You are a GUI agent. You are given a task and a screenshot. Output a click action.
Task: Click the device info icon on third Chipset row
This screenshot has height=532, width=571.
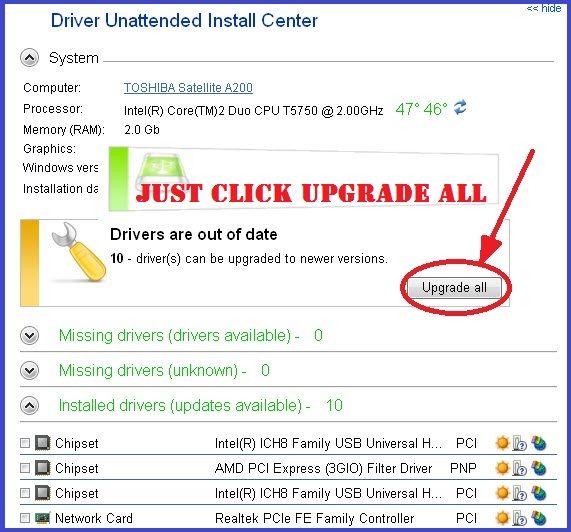click(520, 493)
